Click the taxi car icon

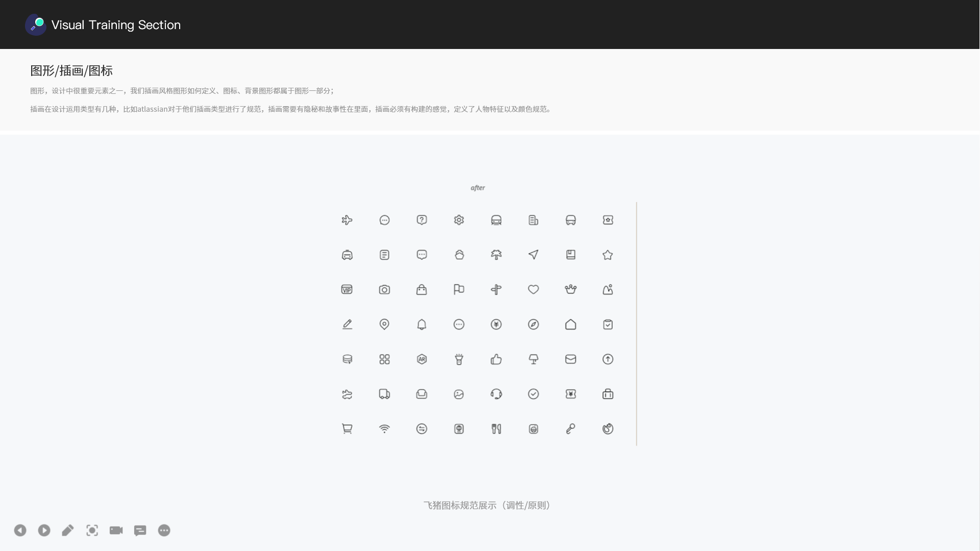pyautogui.click(x=347, y=255)
